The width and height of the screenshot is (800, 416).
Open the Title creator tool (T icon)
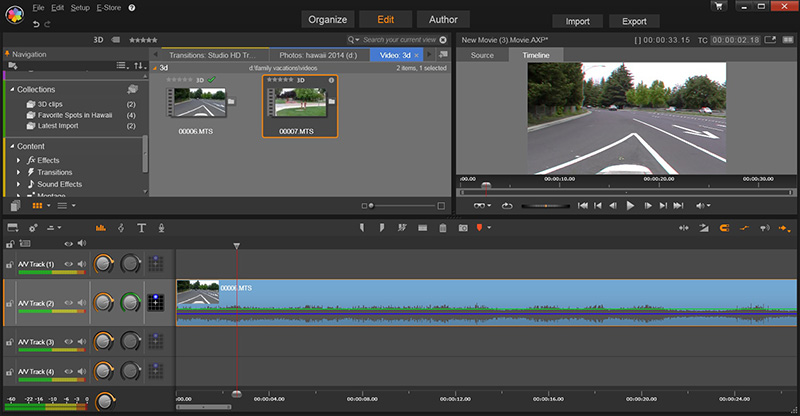click(x=142, y=228)
